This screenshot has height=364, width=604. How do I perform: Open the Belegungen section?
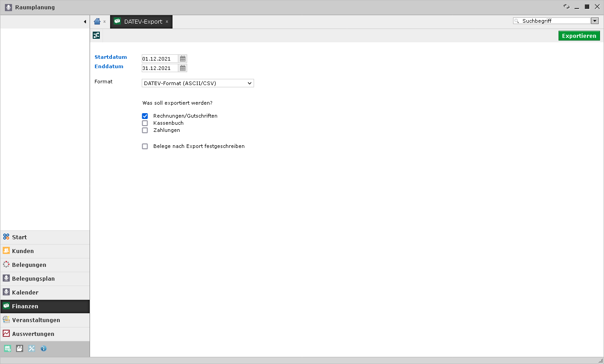[45, 265]
